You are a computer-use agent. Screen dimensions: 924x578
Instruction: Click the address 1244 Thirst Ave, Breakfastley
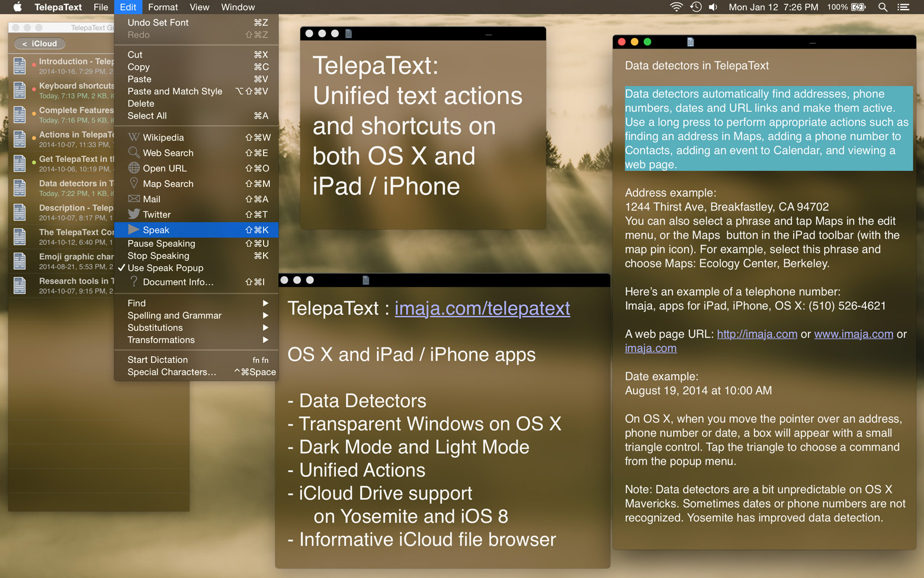(727, 207)
